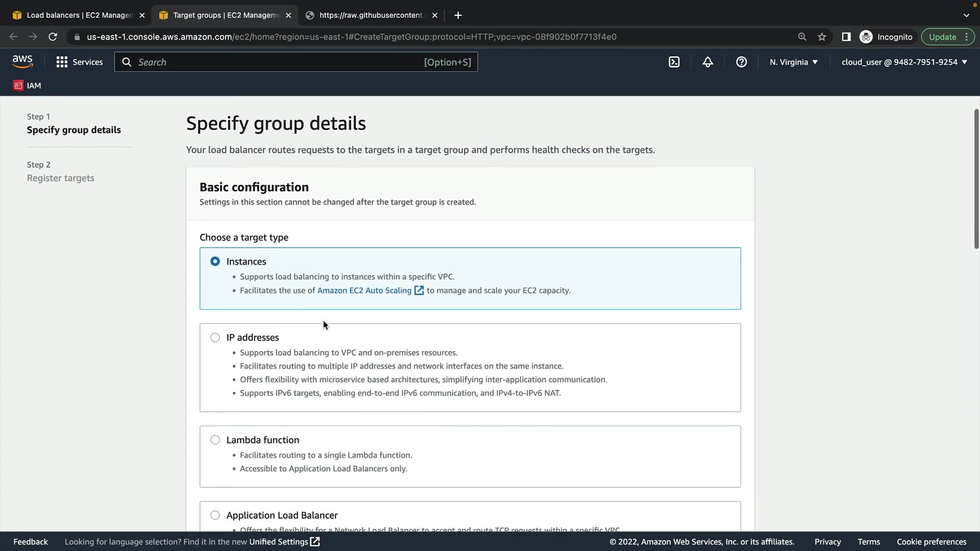Click the AWS logo home icon
The width and height of the screenshot is (980, 551).
pos(22,62)
